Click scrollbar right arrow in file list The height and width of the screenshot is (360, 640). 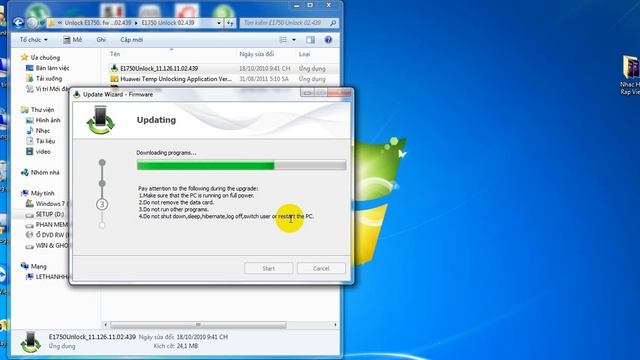pyautogui.click(x=336, y=325)
